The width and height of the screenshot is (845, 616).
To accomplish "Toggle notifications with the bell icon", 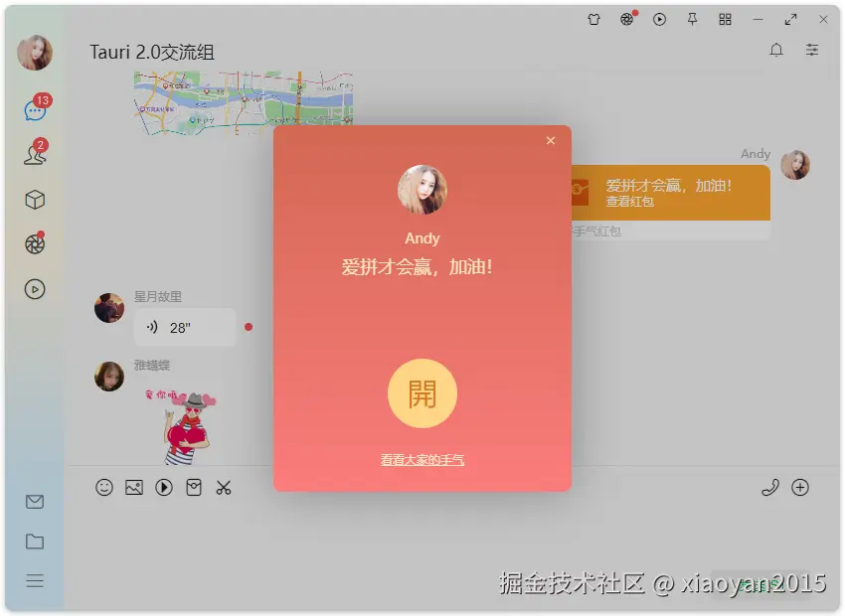I will coord(776,50).
